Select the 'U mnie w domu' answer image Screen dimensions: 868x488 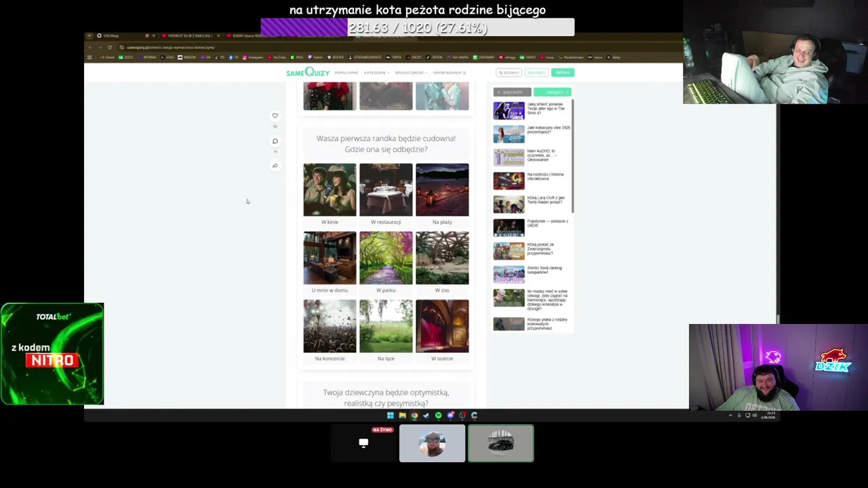coord(330,258)
